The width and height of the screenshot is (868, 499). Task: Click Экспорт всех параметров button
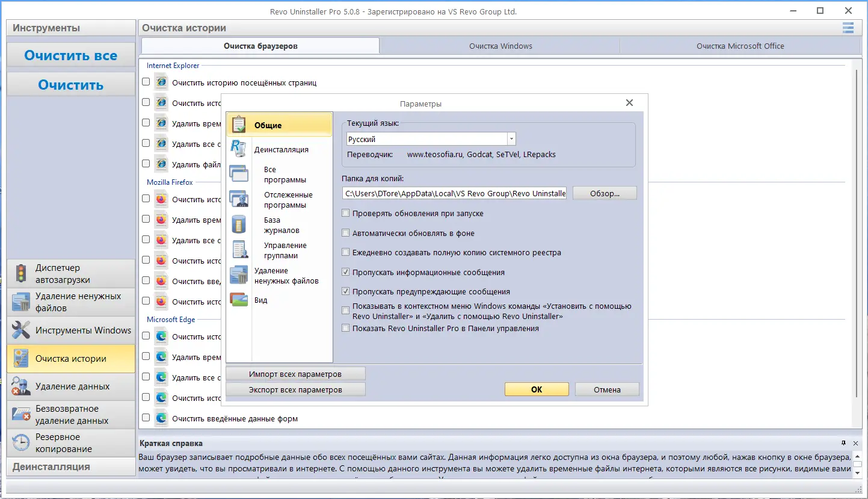point(295,389)
